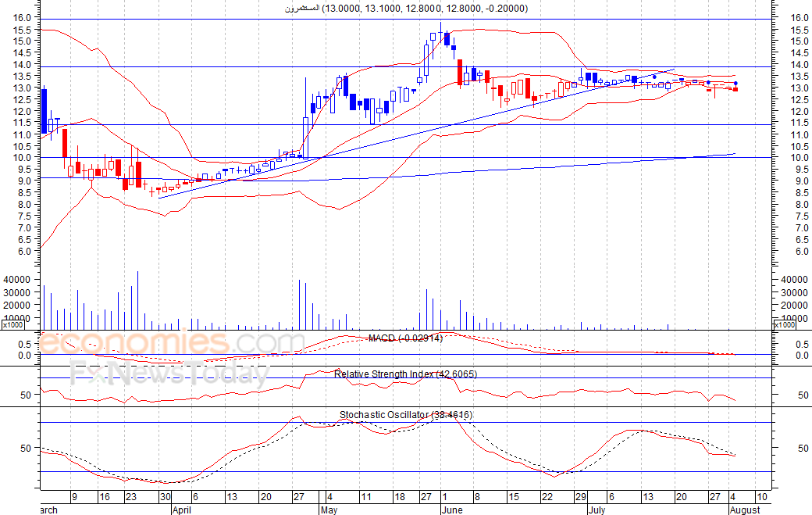Select the April month label
The image size is (812, 515).
click(x=182, y=510)
